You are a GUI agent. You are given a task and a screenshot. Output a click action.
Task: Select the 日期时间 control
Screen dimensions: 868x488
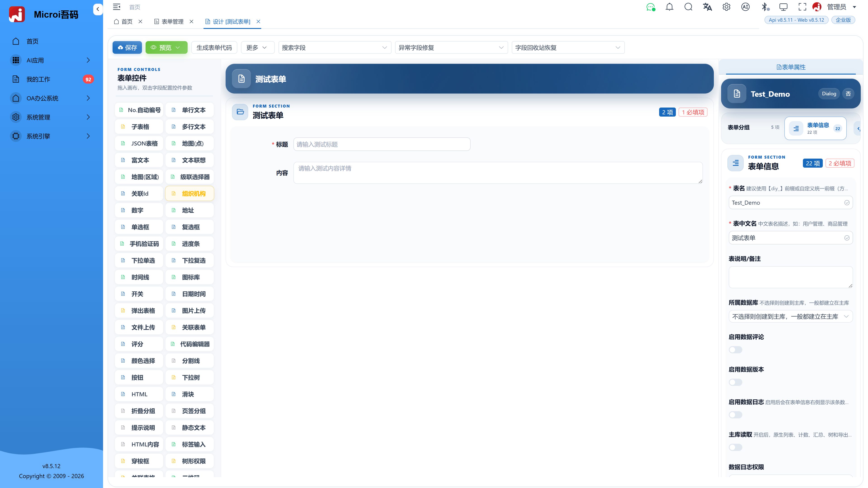(189, 294)
